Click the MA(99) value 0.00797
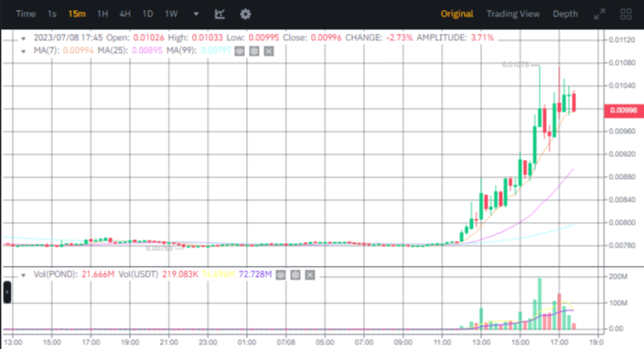The height and width of the screenshot is (349, 644). [216, 51]
